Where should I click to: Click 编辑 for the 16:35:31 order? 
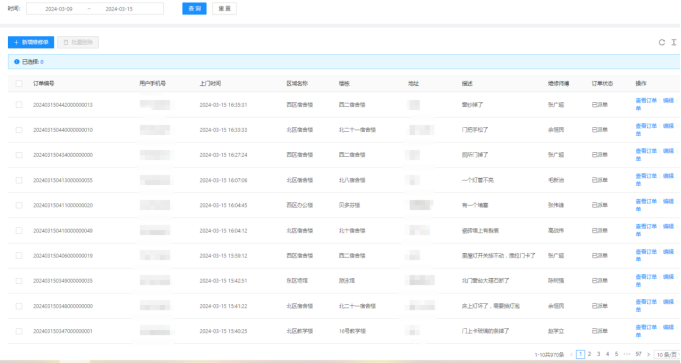668,101
